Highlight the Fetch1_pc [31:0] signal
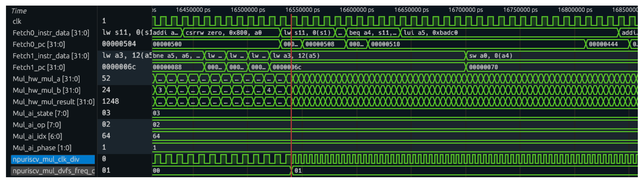Screen dimensions: 644x183 click(x=39, y=67)
